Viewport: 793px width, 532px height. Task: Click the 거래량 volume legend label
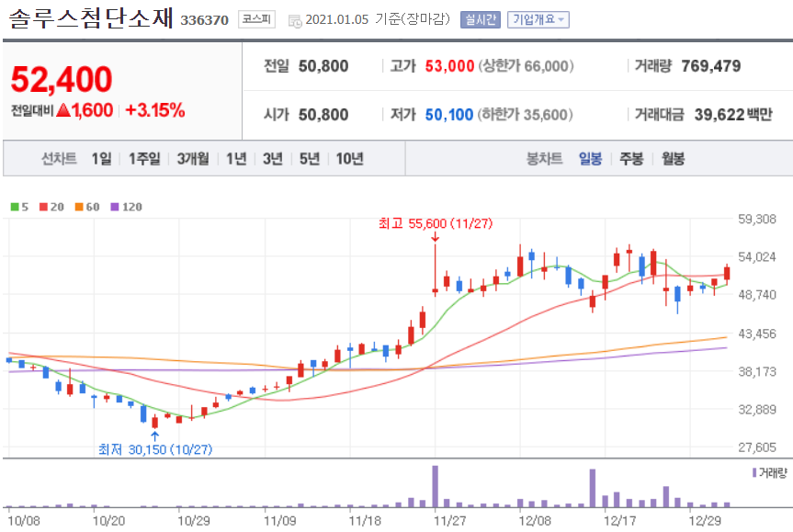pyautogui.click(x=773, y=473)
